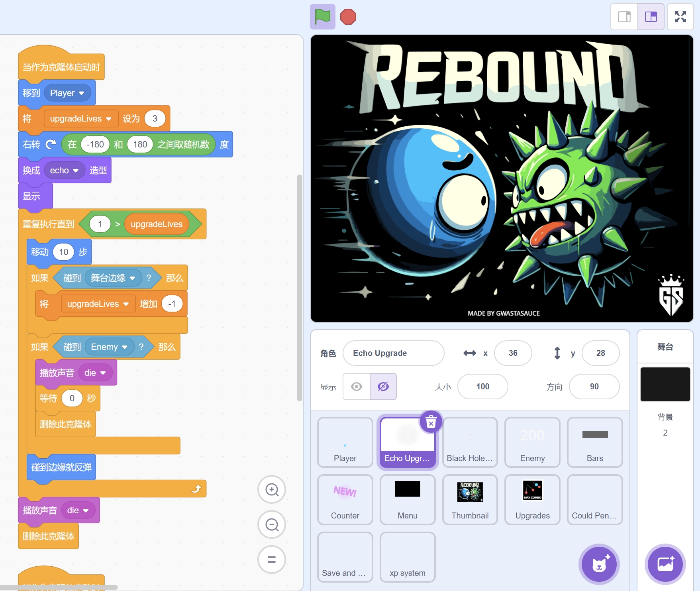This screenshot has height=591, width=700.
Task: Click the Stage panel header label
Action: 665,347
